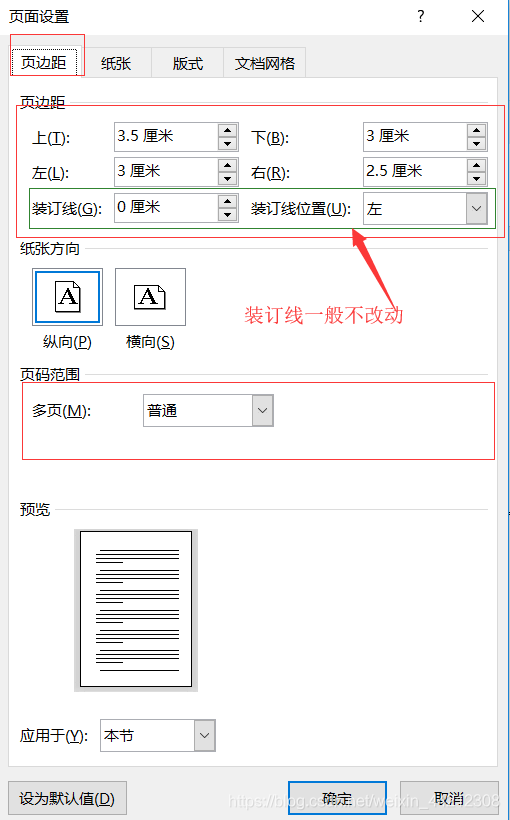Click the 装订线(G): label
The image size is (510, 820).
point(66,209)
